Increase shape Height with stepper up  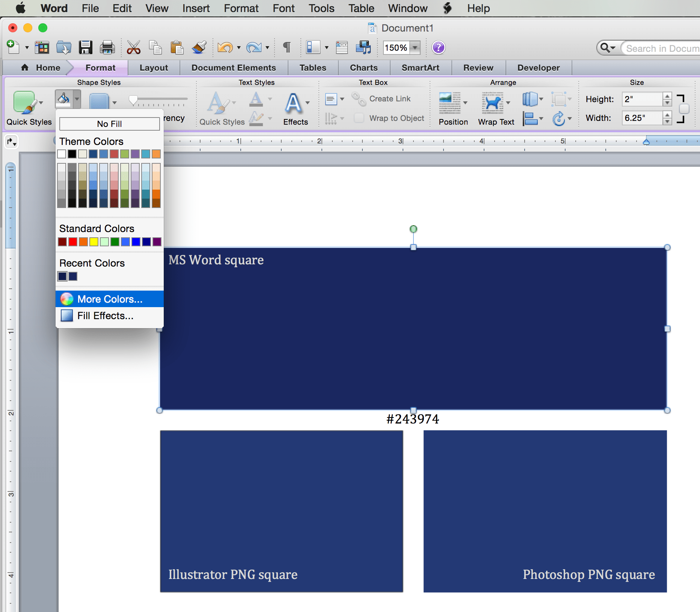[x=667, y=96]
